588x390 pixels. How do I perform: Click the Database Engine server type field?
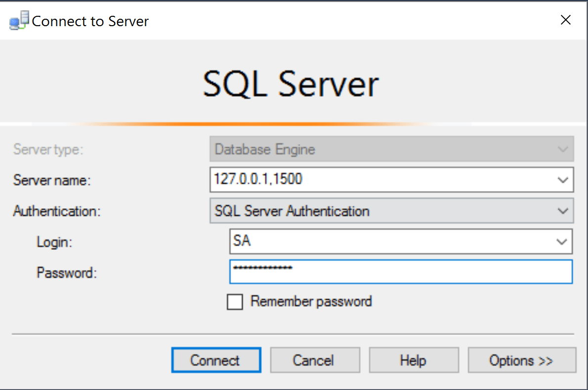click(346, 149)
